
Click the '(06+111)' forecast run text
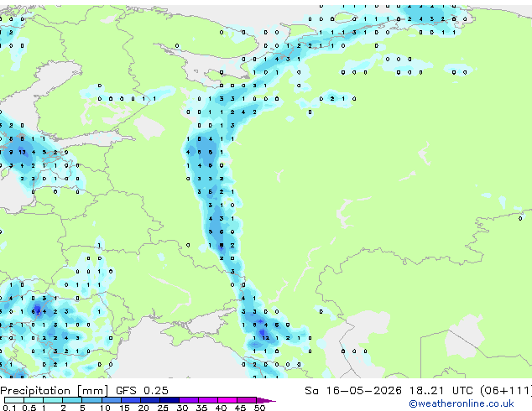(x=506, y=391)
